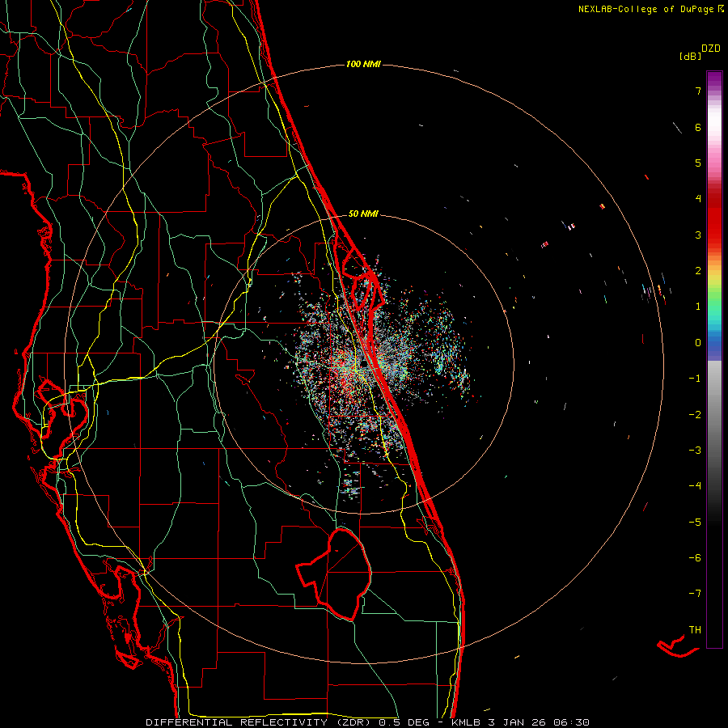
Task: Select the 0 dB scale tick label
Action: [698, 343]
